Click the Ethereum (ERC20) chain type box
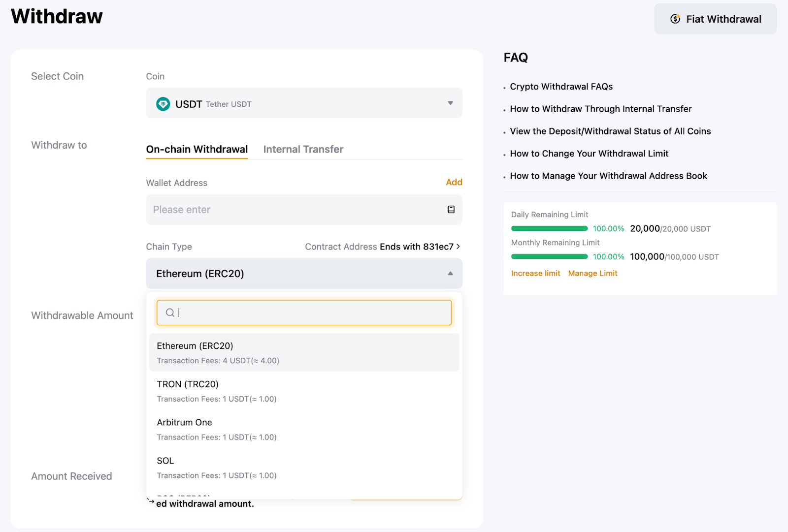This screenshot has width=788, height=532. click(x=304, y=274)
